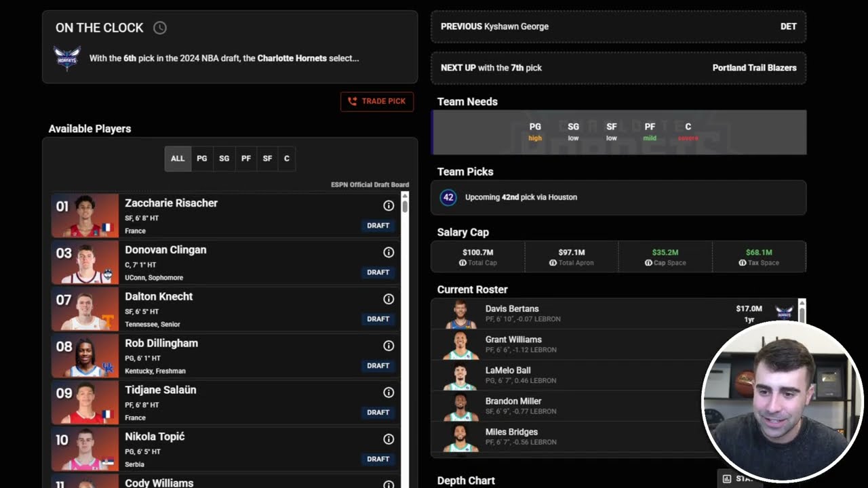Filter available players by PF
This screenshot has height=488, width=868.
(246, 159)
